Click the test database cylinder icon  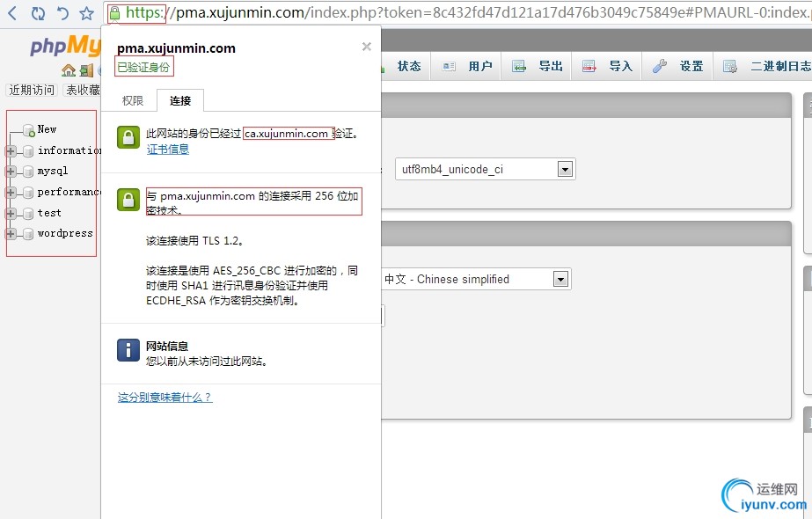28,214
